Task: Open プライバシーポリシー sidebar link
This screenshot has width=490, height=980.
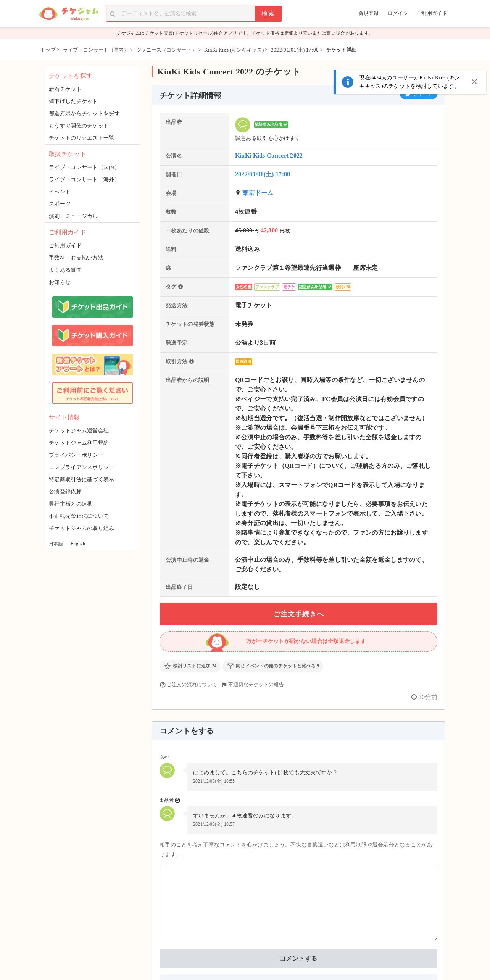Action: pos(76,455)
